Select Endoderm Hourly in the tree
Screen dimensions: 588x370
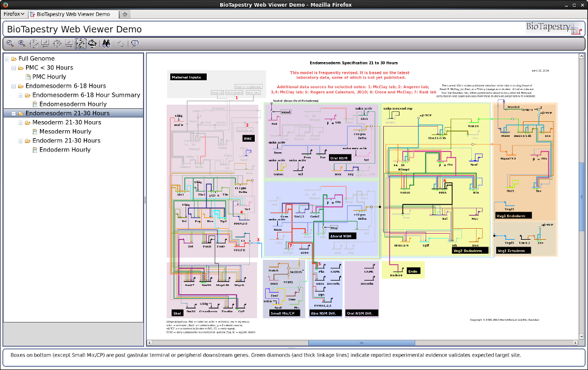tap(65, 150)
